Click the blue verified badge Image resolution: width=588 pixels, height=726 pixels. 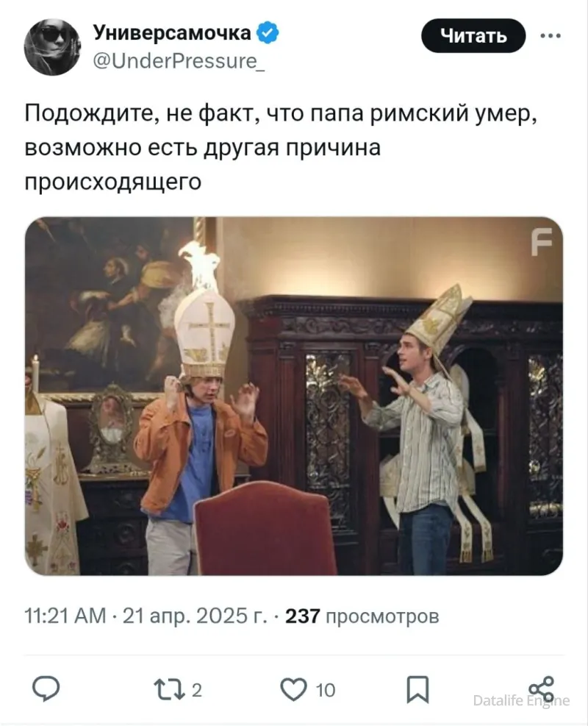(268, 33)
